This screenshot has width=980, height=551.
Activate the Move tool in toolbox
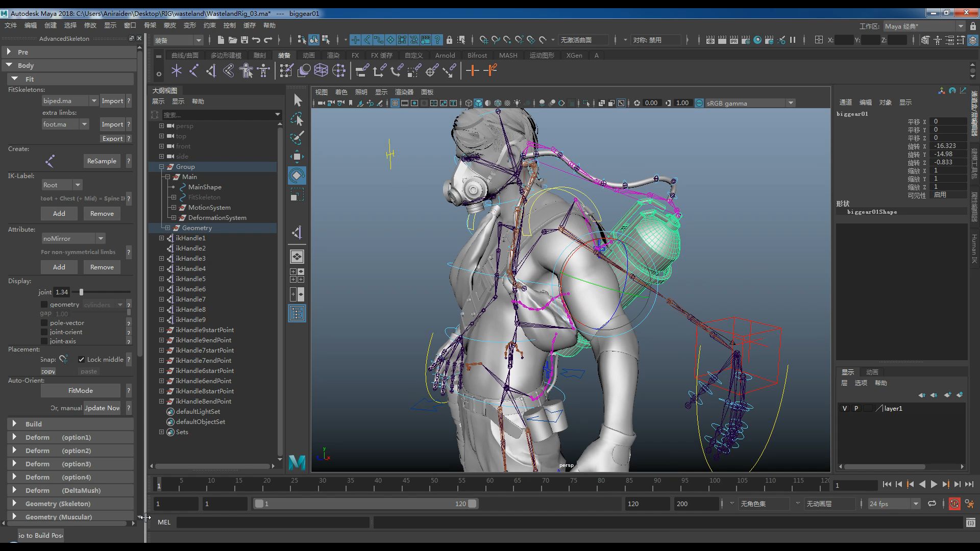point(297,157)
